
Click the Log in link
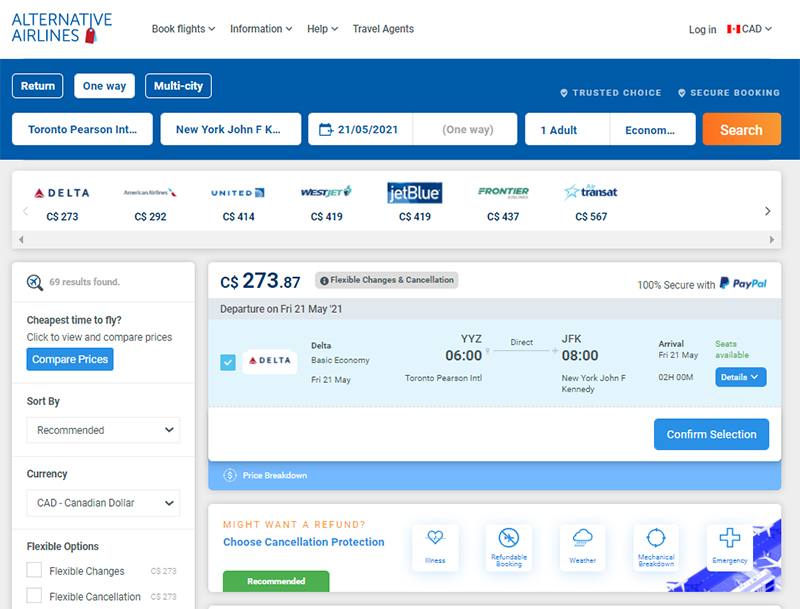tap(702, 30)
